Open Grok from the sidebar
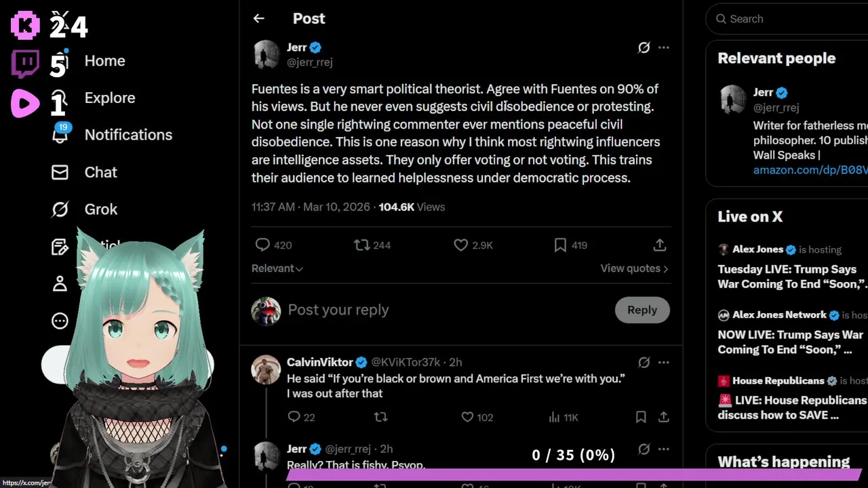This screenshot has width=868, height=488. pos(100,209)
